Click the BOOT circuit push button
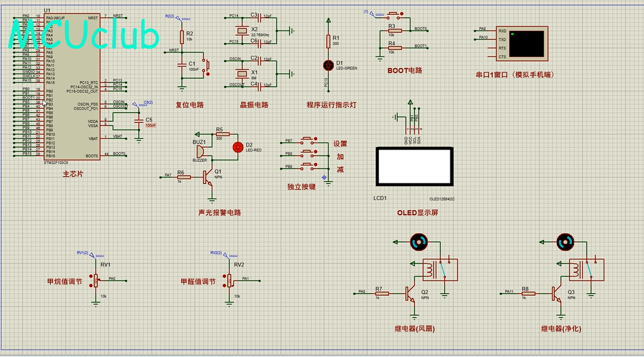The width and height of the screenshot is (644, 357). click(394, 15)
